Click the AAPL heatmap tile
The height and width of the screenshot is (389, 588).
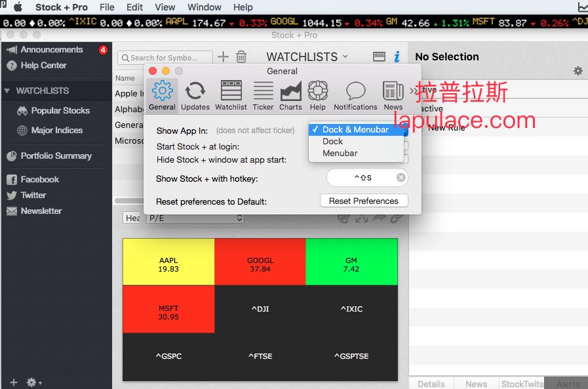pos(168,262)
